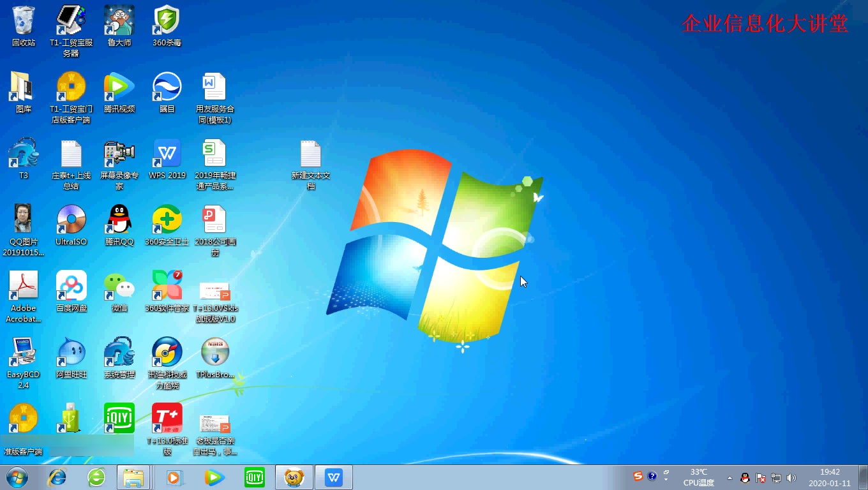Open the Adobe Acrobat shortcut
The height and width of the screenshot is (490, 868).
click(24, 297)
